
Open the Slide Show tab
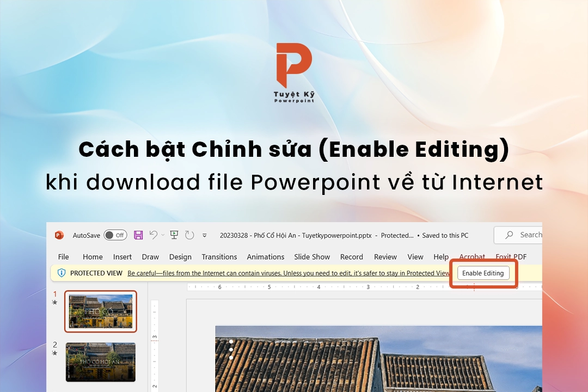coord(312,257)
